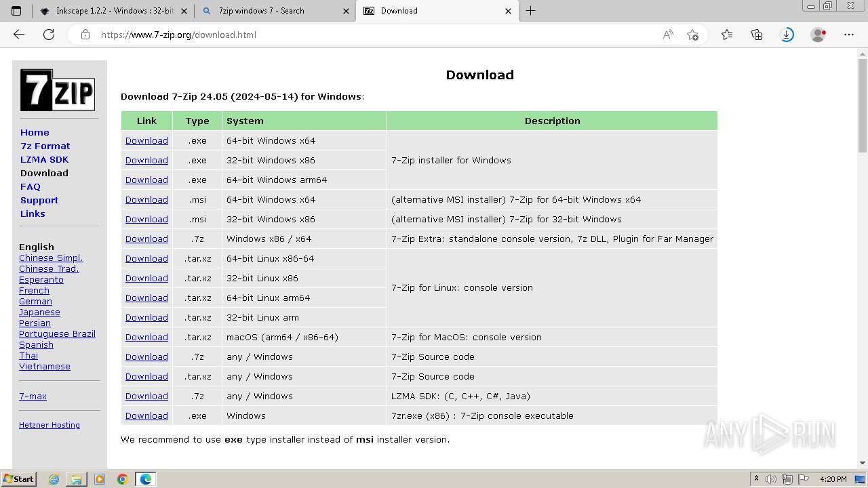Open Support page
The width and height of the screenshot is (868, 488).
pos(39,200)
